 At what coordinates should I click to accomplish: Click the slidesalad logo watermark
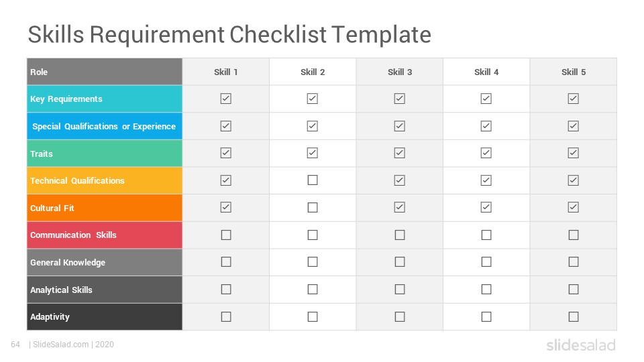(581, 345)
